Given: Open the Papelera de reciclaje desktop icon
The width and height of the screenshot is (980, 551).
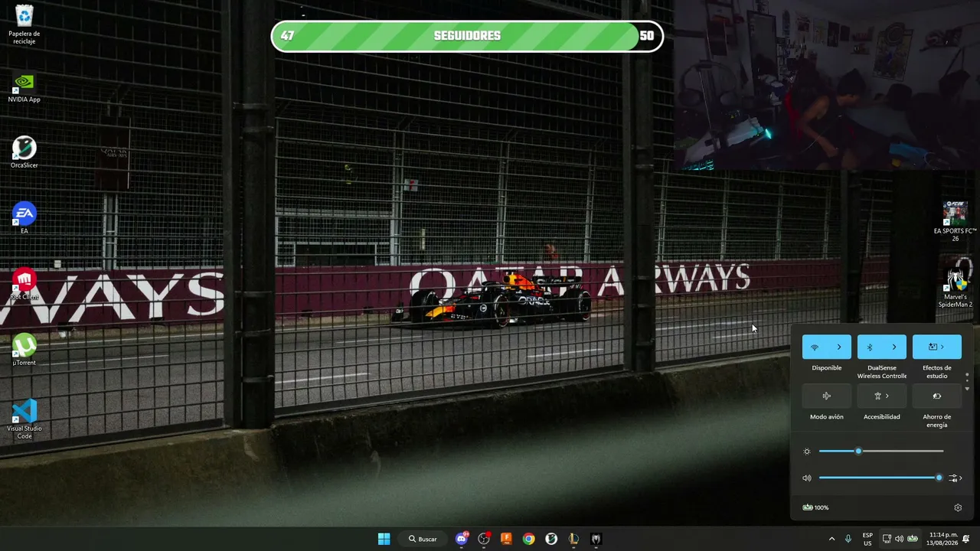Looking at the screenshot, I should click(x=24, y=24).
